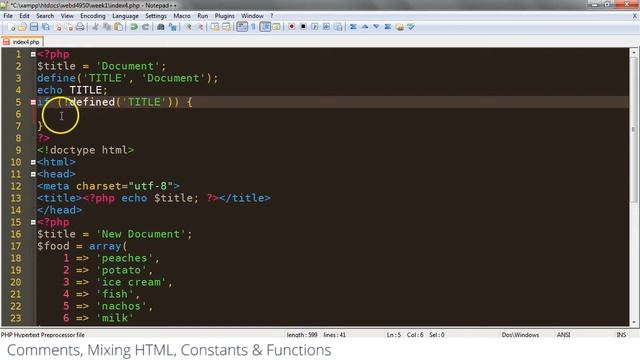Click the blue up arrow toolbar icon
The height and width of the screenshot is (360, 640).
(365, 27)
